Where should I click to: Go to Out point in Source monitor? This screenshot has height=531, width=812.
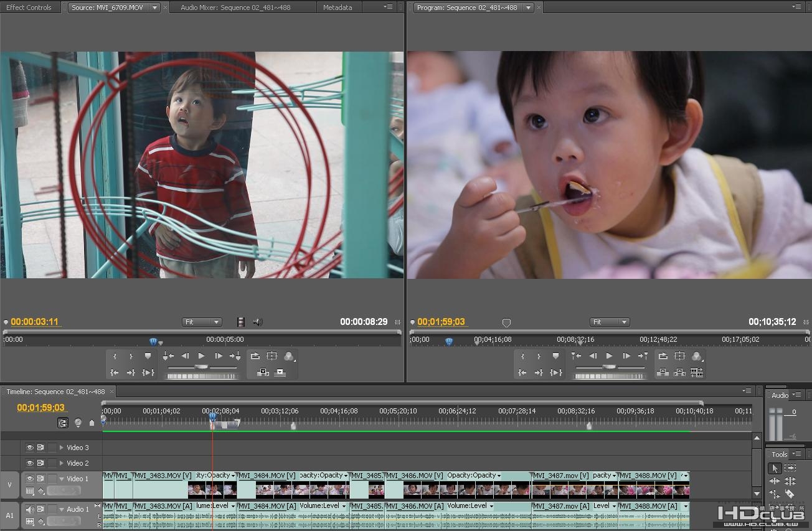point(131,372)
